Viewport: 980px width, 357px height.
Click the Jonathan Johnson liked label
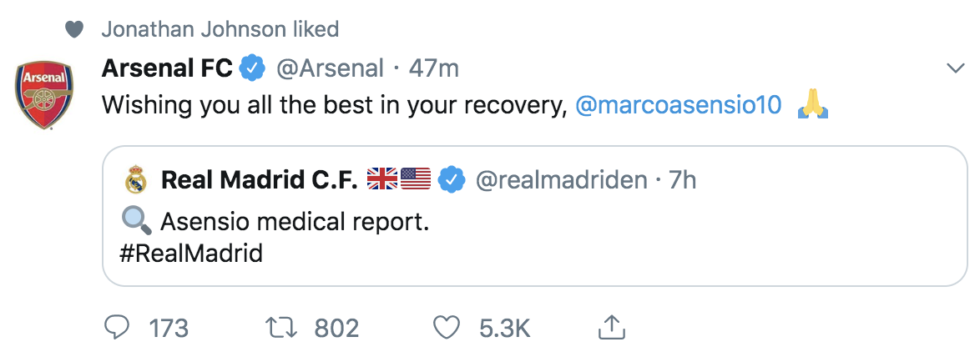pos(220,28)
